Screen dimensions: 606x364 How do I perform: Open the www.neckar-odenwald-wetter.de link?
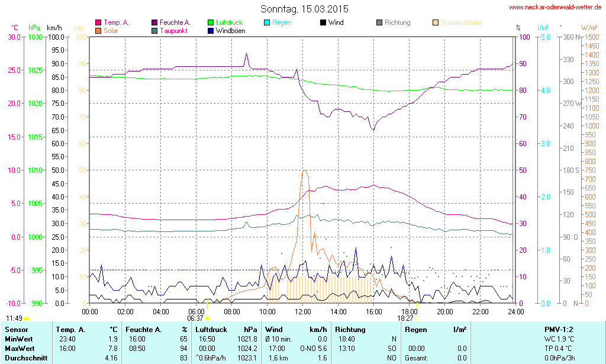coord(556,8)
